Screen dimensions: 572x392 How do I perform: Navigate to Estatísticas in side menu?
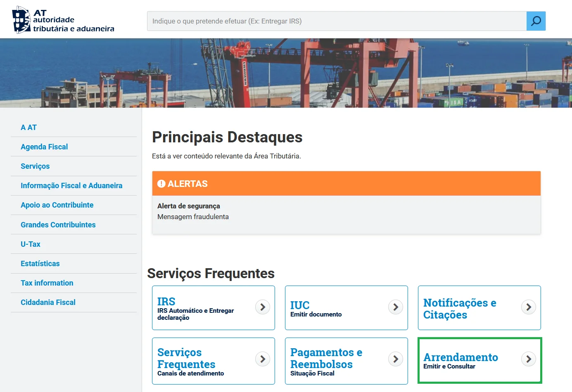40,264
